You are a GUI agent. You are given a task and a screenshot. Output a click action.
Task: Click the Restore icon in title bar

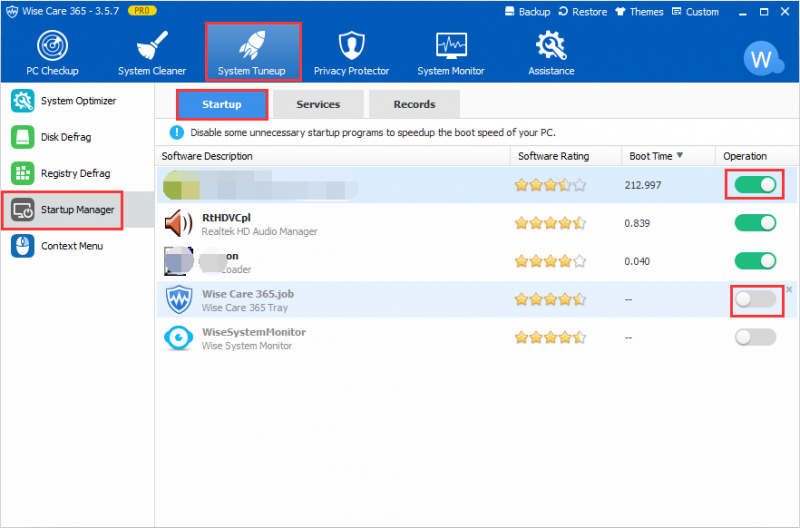tap(563, 11)
